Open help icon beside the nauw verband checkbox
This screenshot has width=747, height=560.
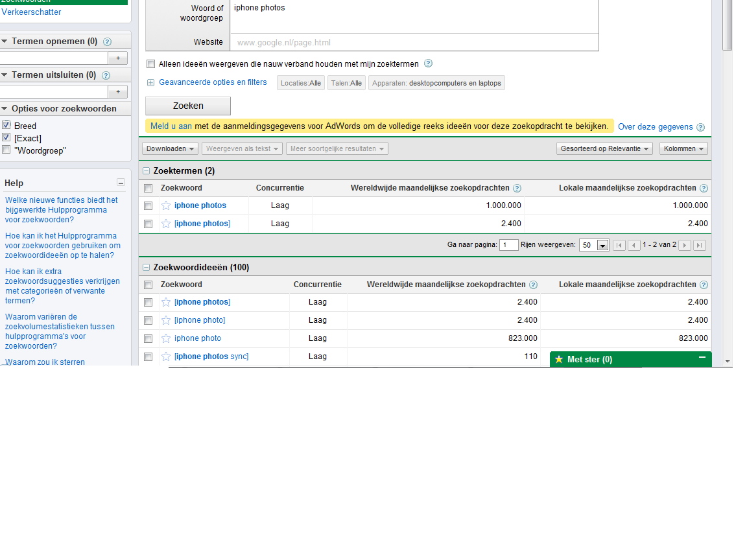[428, 64]
